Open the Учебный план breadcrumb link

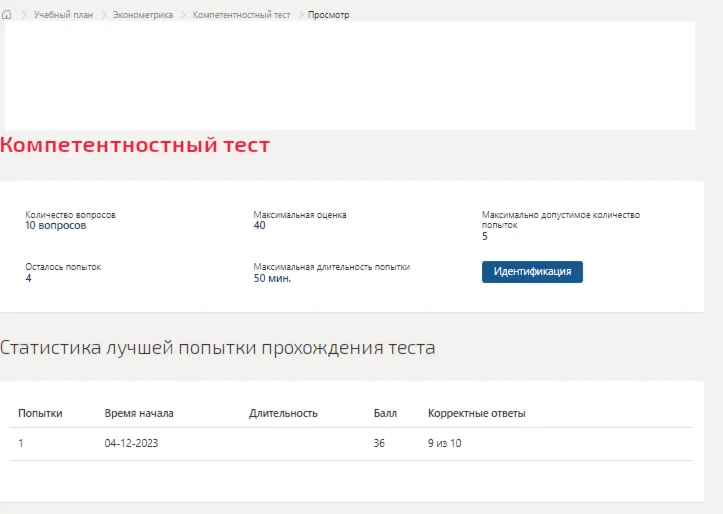pyautogui.click(x=63, y=15)
